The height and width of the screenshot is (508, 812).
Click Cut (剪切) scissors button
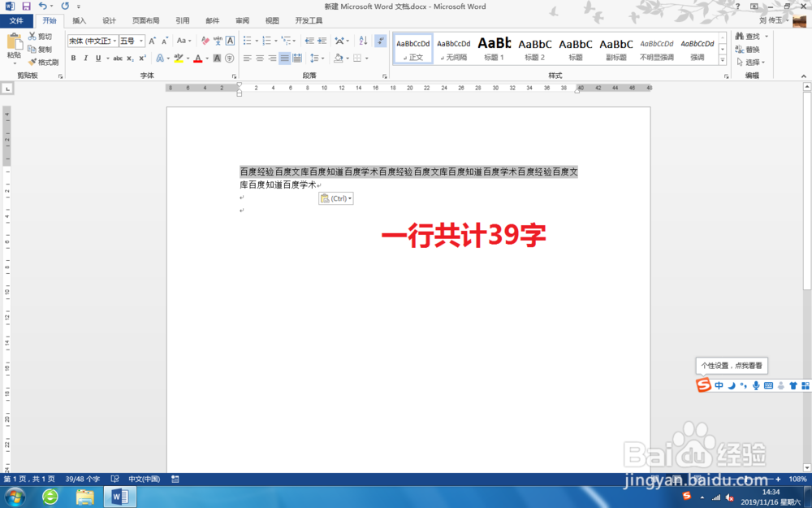[x=40, y=37]
